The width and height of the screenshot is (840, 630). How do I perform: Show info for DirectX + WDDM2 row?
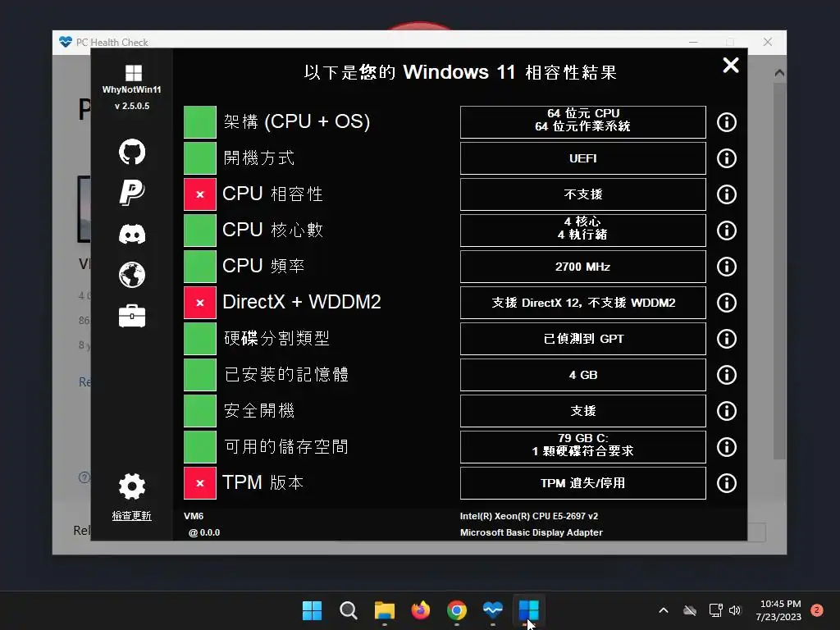pyautogui.click(x=727, y=303)
